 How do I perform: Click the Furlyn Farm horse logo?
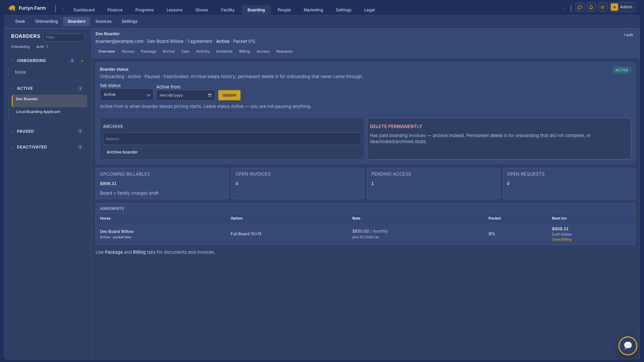(x=12, y=8)
